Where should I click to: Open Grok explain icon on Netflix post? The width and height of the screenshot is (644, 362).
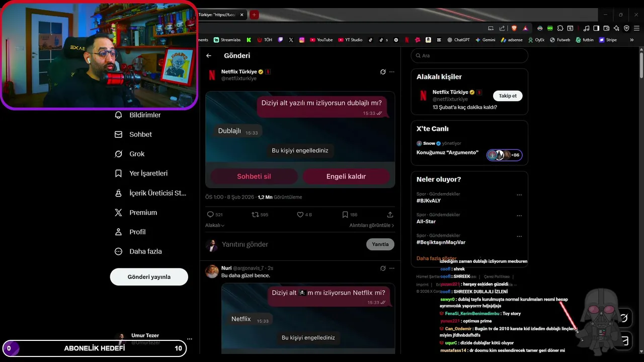coord(383,72)
